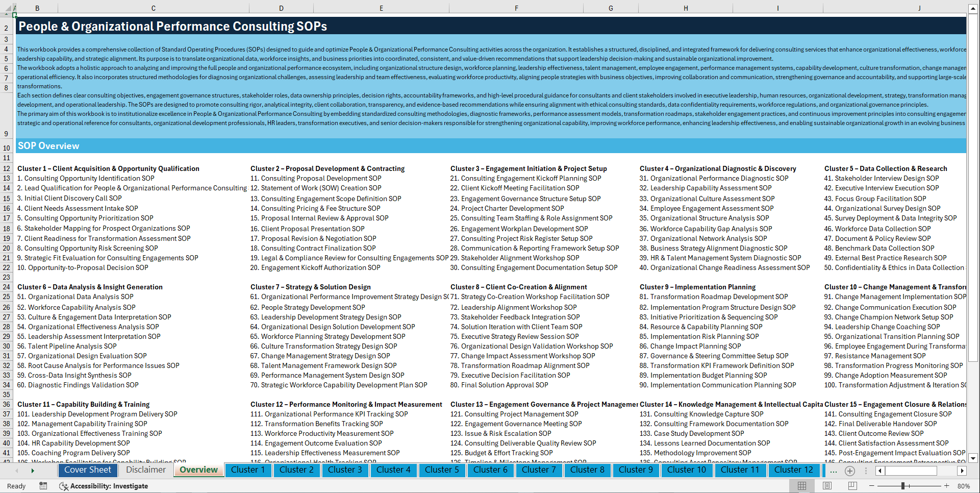Open the Disclaimer sheet tab
Screen dimensions: 980x493
pos(145,470)
